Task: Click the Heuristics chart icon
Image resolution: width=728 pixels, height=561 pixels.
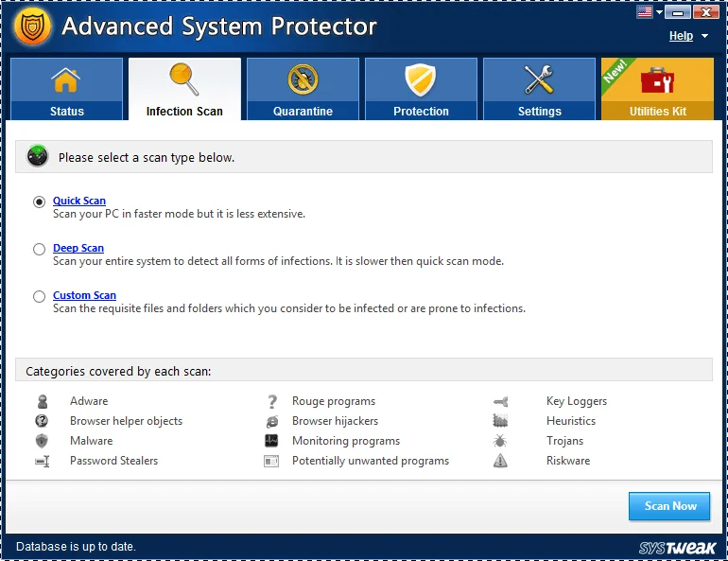Action: click(500, 421)
